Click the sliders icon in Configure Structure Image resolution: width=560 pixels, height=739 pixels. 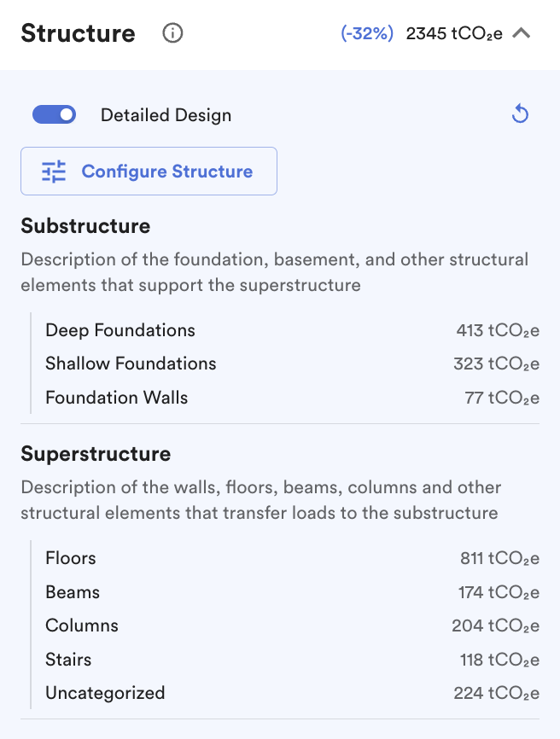[54, 172]
